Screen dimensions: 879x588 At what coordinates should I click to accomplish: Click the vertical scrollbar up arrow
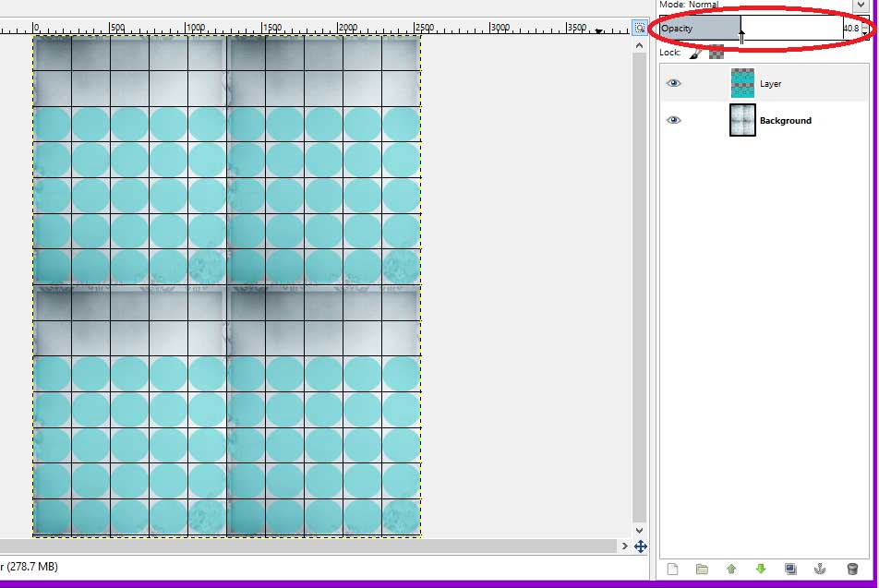(640, 45)
